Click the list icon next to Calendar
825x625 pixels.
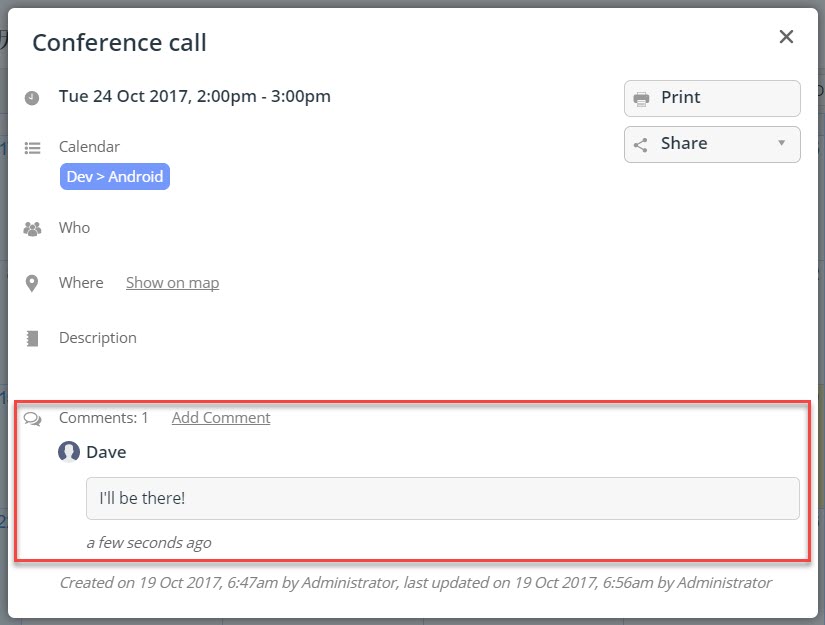point(32,148)
